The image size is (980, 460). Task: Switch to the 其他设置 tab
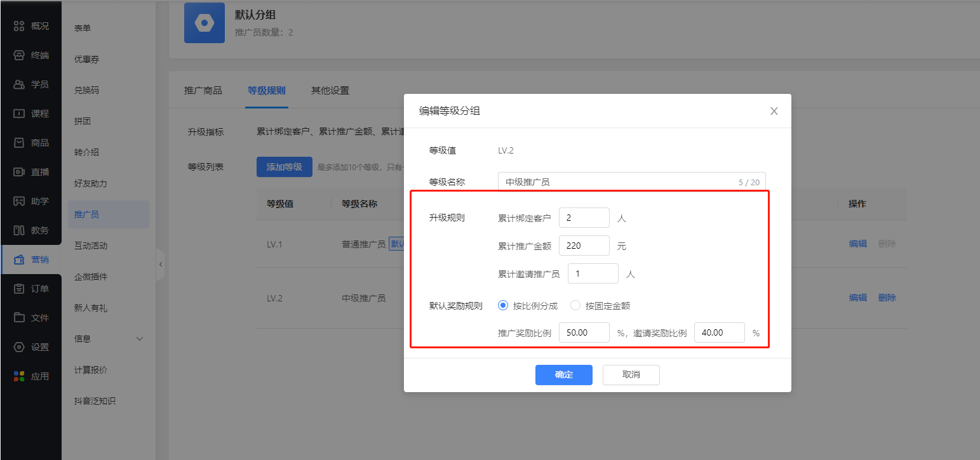330,90
